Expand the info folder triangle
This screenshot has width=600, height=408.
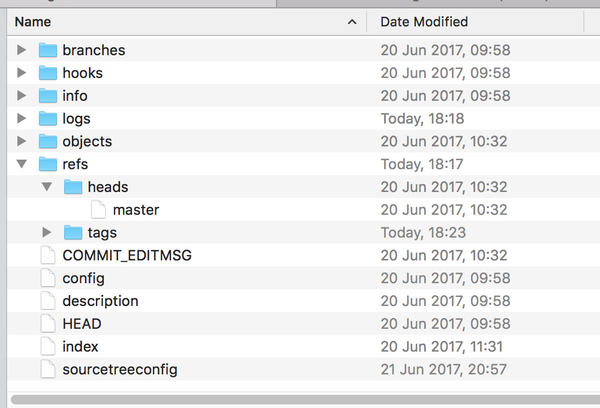point(22,96)
